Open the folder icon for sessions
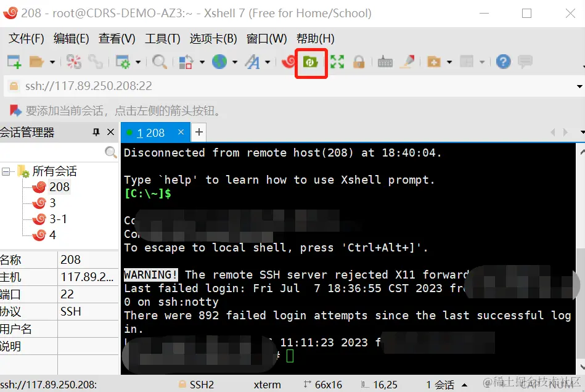 36,62
